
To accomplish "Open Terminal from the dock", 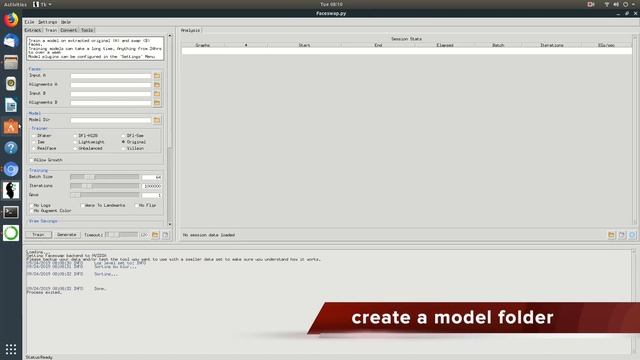I will click(11, 212).
